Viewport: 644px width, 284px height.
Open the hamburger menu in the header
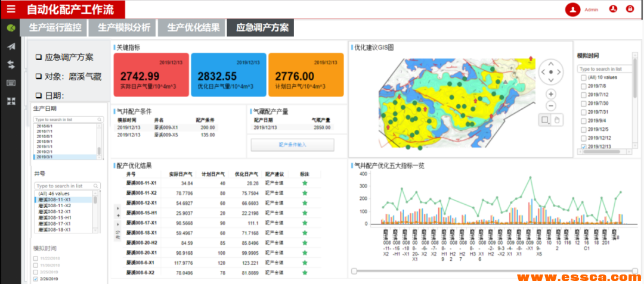click(x=11, y=10)
